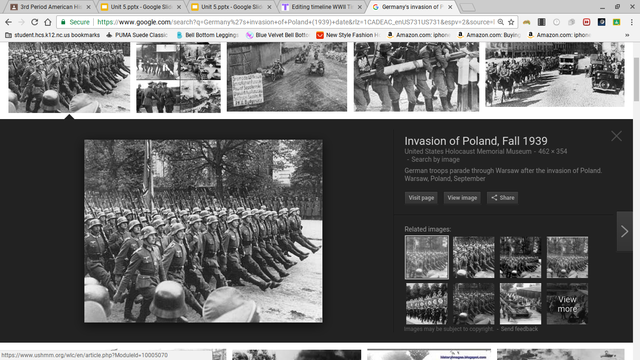Select motorcycles on road result thumbnail
This screenshot has width=640, height=360.
(287, 77)
